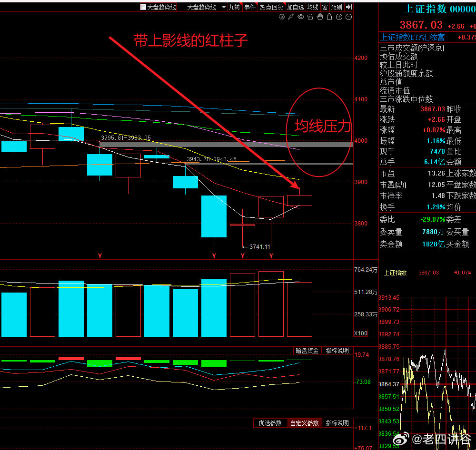Viewport: 476px width, 450px height.
Task: Click the 三市成交额(沪深京) row
Action: [412, 48]
